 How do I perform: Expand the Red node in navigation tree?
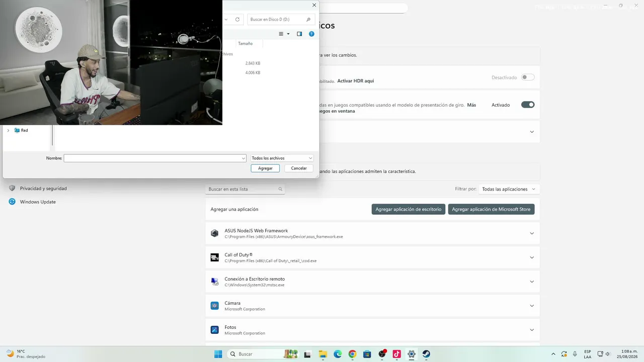click(x=8, y=130)
